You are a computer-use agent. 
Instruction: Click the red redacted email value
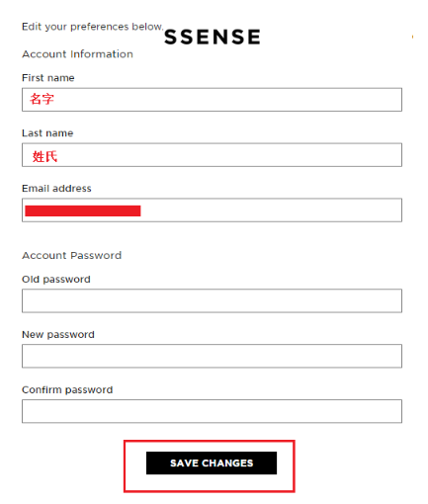[83, 210]
